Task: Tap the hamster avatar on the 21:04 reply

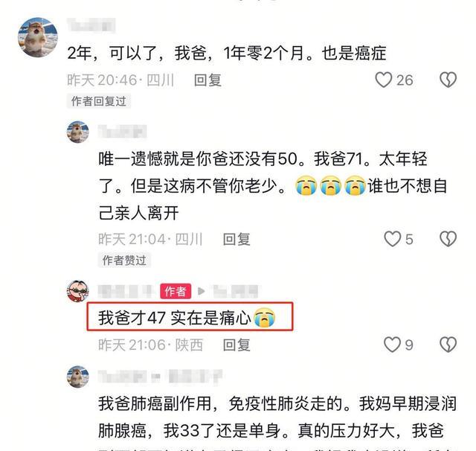Action: point(77,132)
